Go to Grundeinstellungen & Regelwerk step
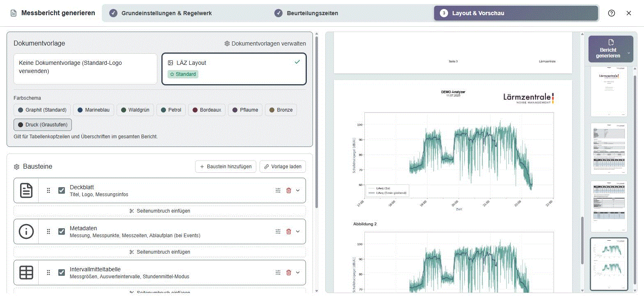This screenshot has width=644, height=298. [x=161, y=13]
